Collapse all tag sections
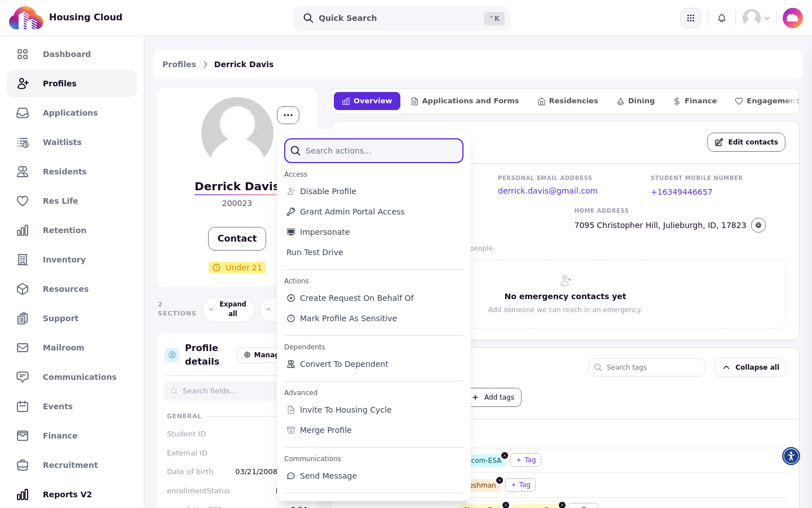Viewport: 812px width, 508px height. point(751,367)
